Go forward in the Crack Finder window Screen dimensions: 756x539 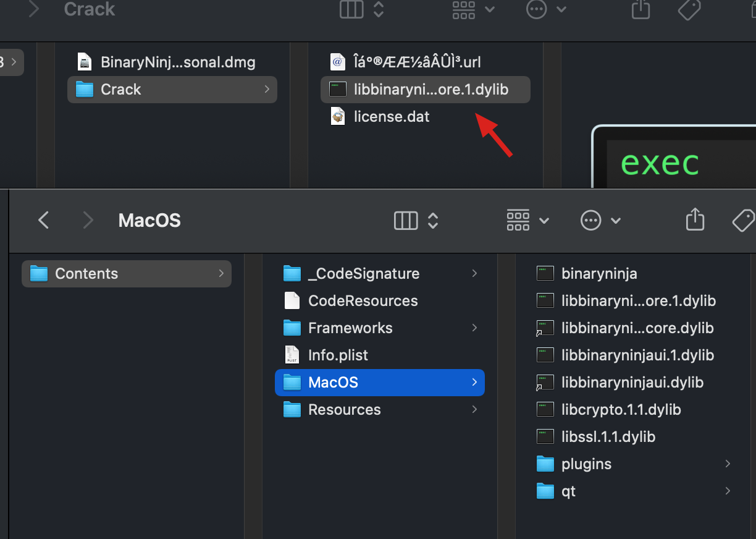tap(34, 9)
